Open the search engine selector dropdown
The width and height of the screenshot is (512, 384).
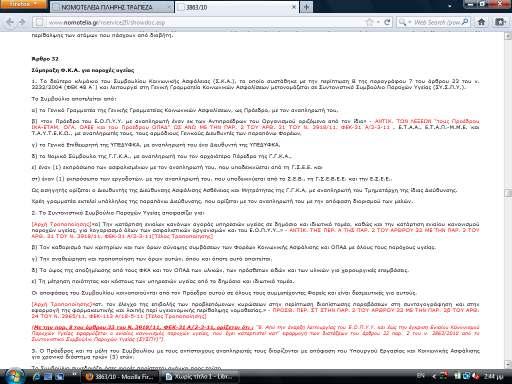pyautogui.click(x=404, y=22)
